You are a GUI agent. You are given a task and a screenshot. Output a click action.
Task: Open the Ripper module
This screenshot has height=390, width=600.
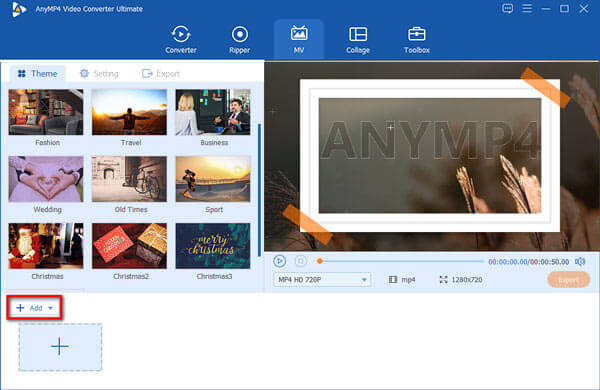click(240, 39)
